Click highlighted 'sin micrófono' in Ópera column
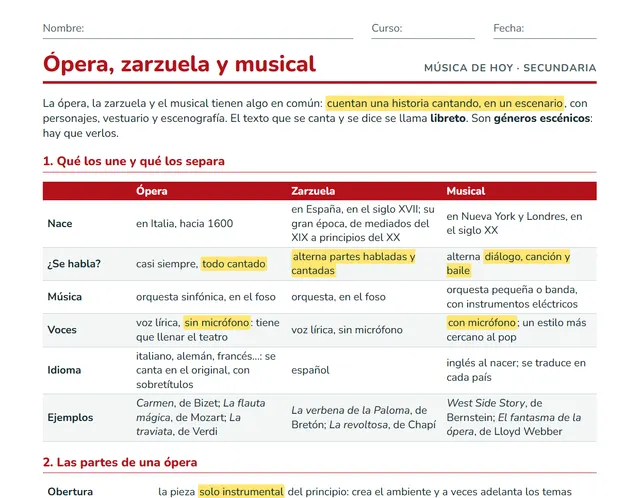Screen dimensions: 640x498 217,322
